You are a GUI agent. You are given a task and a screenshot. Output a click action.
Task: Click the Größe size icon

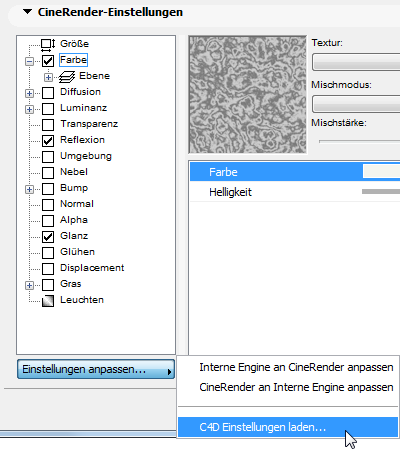tap(48, 45)
